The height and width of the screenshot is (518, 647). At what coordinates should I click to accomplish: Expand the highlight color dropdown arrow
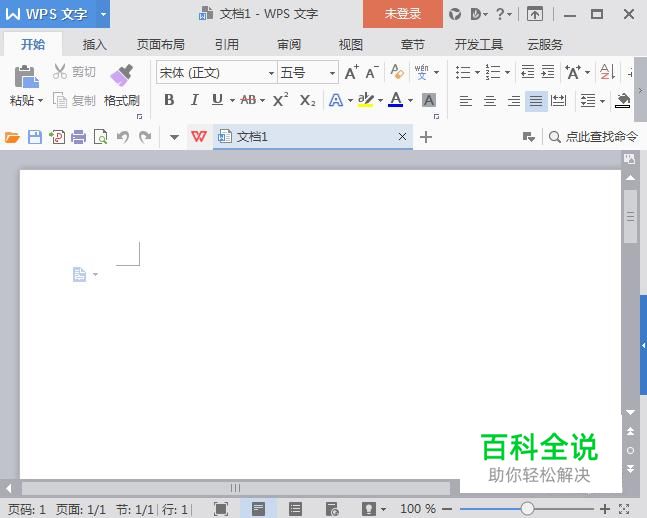[x=380, y=100]
